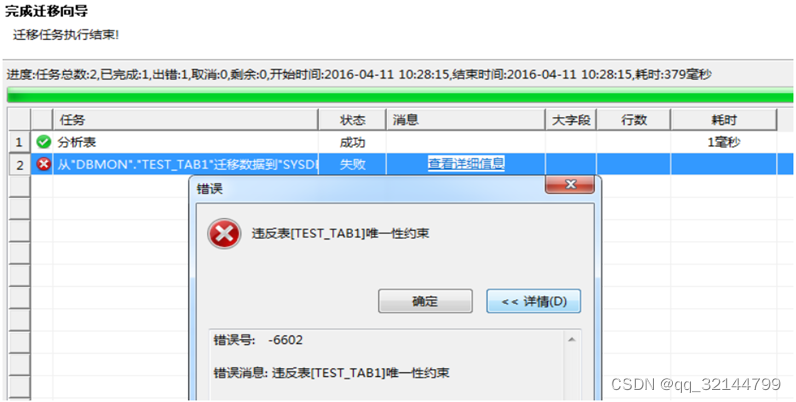
Task: Click the up arrow of details scrollbar
Action: point(572,340)
